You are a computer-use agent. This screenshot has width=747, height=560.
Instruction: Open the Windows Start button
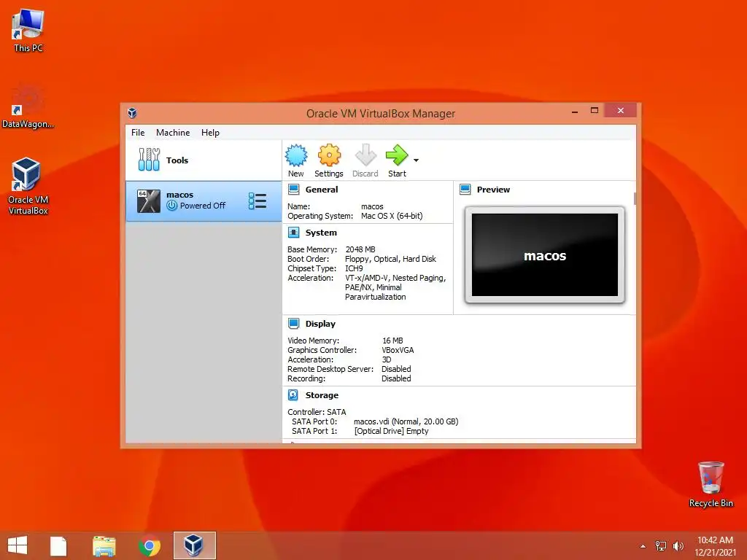click(x=18, y=545)
